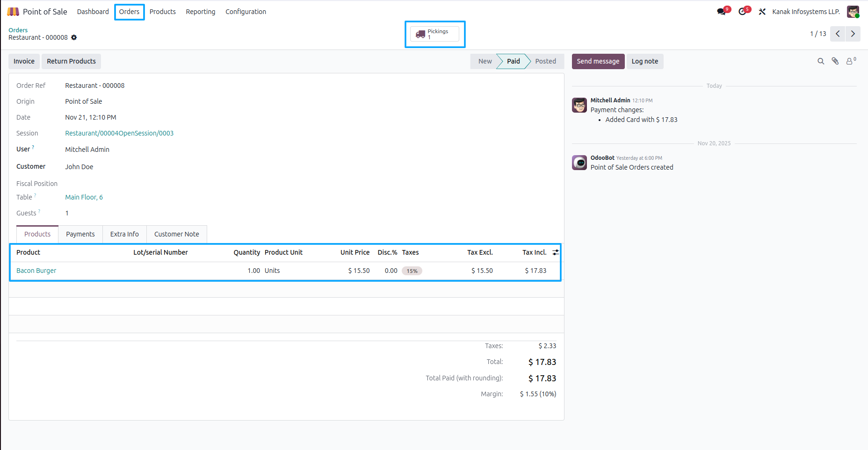Click the 15% tax tag
Viewport: 868px width, 450px height.
click(412, 271)
